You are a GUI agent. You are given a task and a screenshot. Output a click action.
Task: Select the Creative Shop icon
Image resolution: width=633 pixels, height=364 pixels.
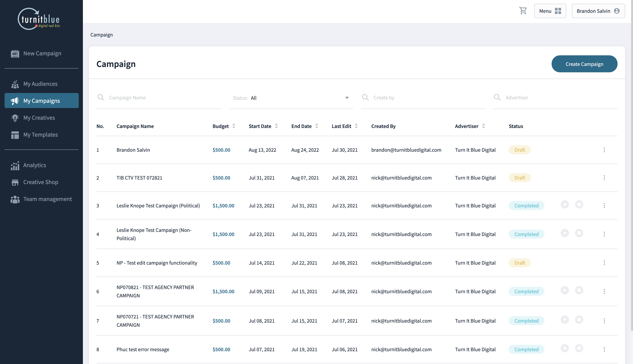(15, 182)
